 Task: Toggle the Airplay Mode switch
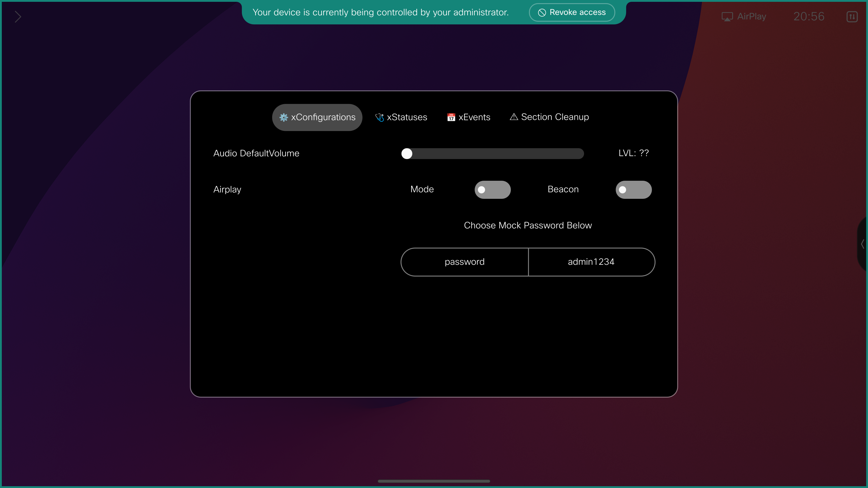coord(492,190)
